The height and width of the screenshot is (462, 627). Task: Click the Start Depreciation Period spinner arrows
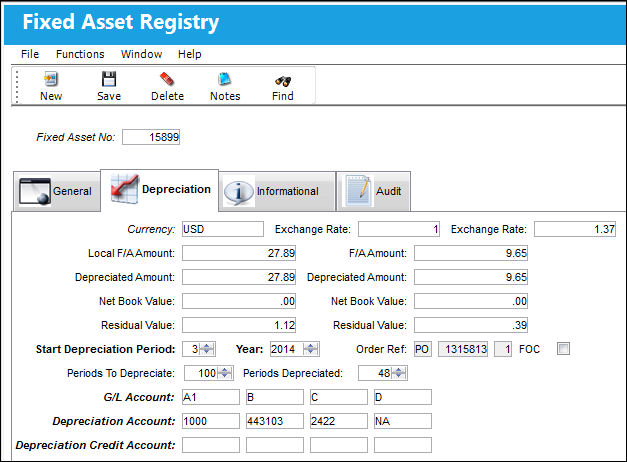[x=207, y=349]
